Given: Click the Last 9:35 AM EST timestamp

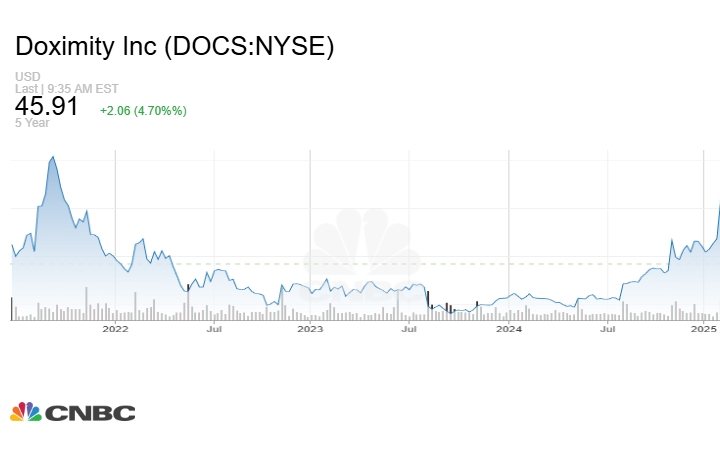Looking at the screenshot, I should click(x=67, y=89).
